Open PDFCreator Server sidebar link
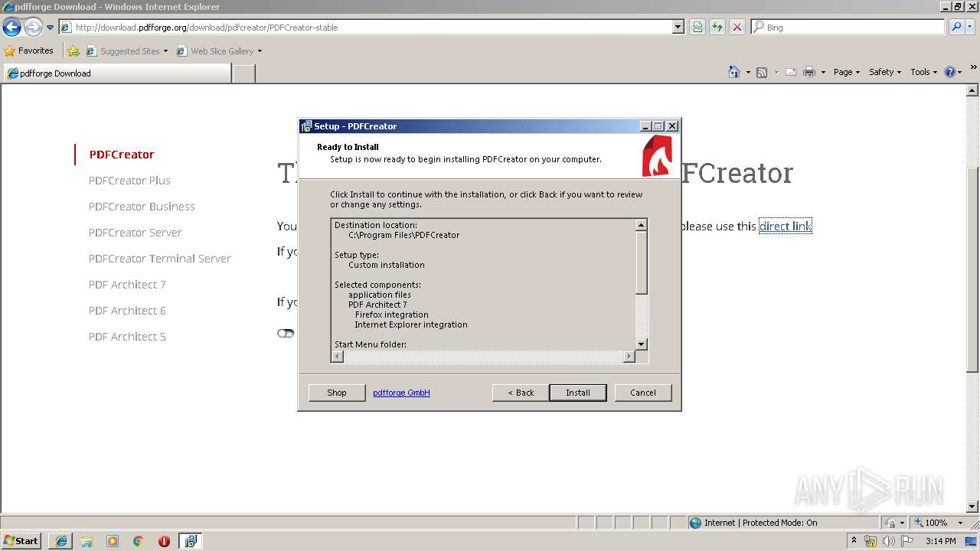Screen dimensions: 980x551 (x=135, y=233)
